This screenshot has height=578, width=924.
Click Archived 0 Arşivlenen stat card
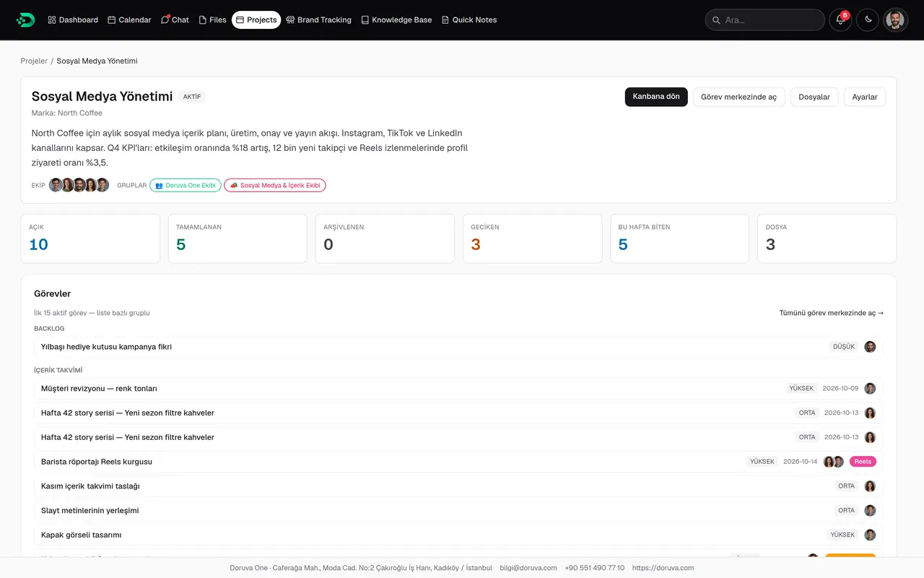tap(385, 238)
